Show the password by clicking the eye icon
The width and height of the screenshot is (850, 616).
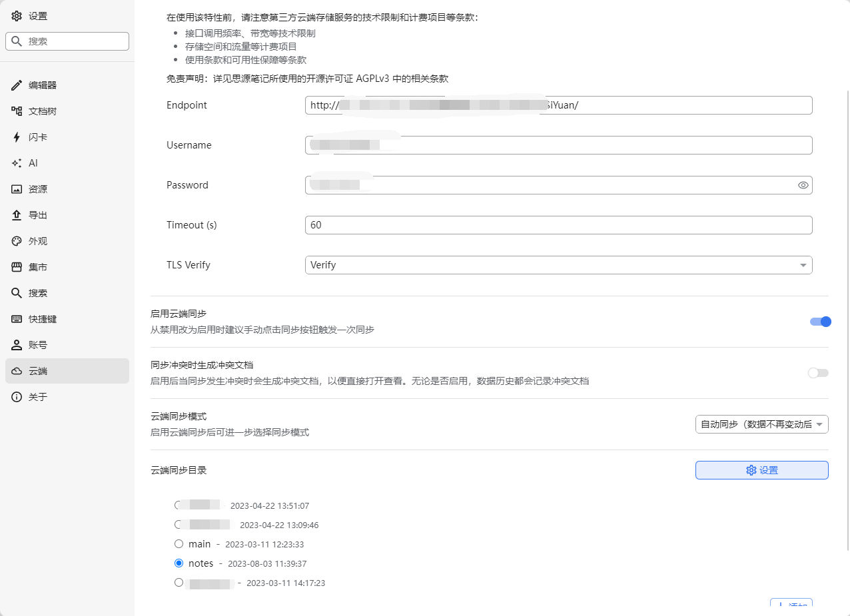[803, 185]
